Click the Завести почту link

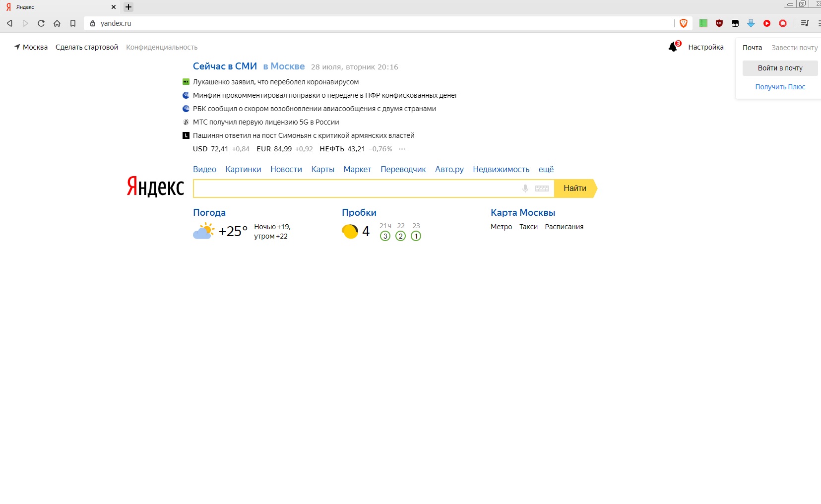point(795,48)
